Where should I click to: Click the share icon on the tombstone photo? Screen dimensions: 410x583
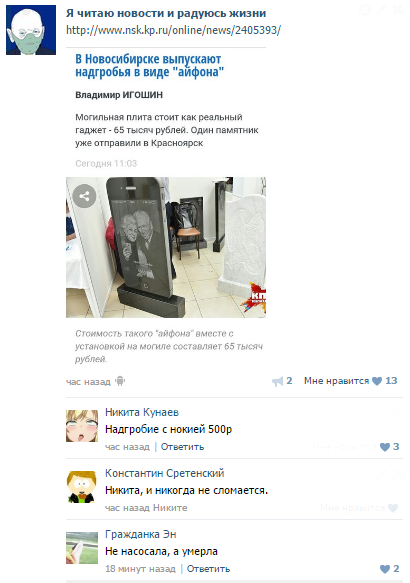pos(84,196)
